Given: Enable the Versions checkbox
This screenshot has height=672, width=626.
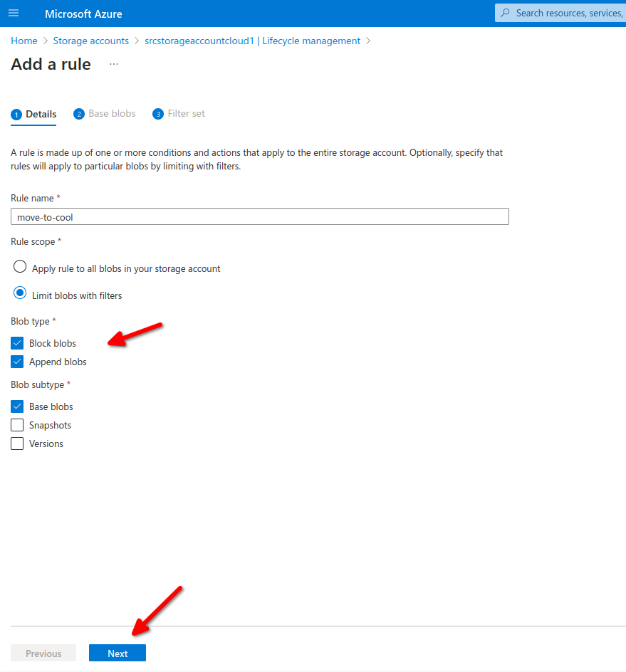Looking at the screenshot, I should pyautogui.click(x=17, y=443).
